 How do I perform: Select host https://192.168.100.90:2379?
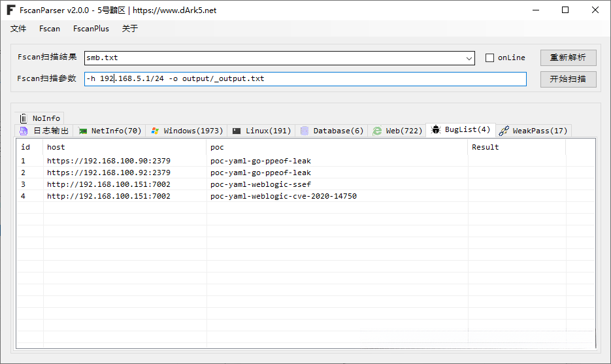pos(108,161)
